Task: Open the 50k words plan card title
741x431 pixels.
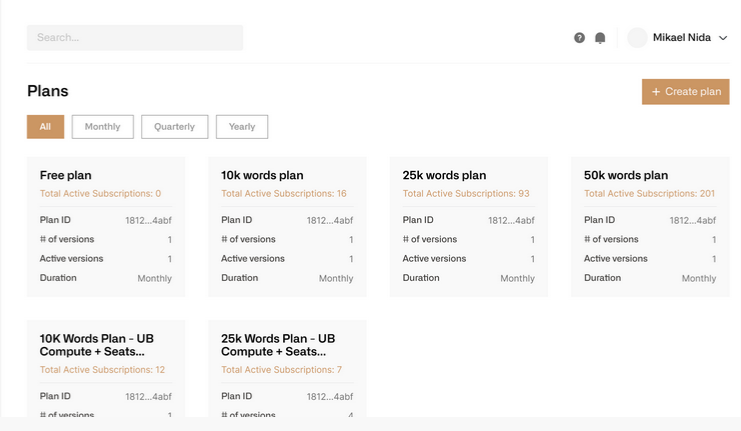Action: coord(626,175)
